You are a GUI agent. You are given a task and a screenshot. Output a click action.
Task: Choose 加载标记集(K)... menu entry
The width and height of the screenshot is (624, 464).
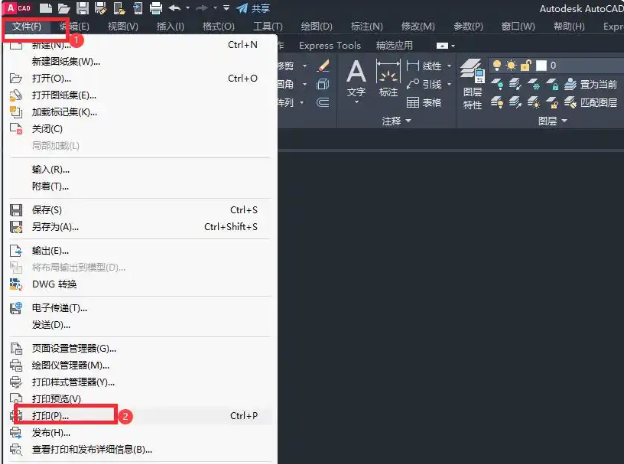click(139, 112)
